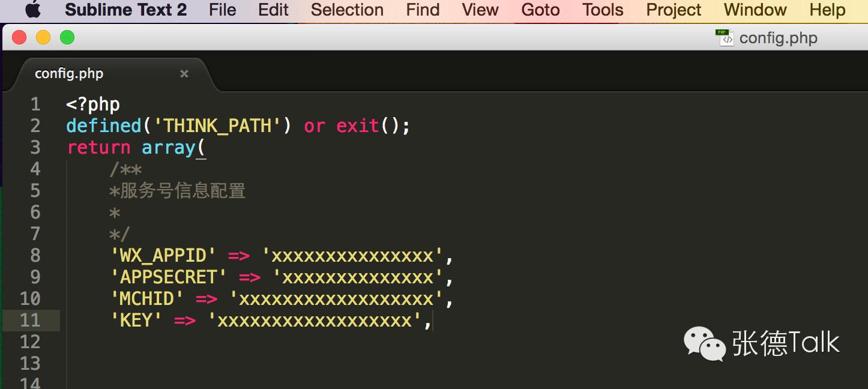
Task: Open the File menu
Action: [x=222, y=10]
